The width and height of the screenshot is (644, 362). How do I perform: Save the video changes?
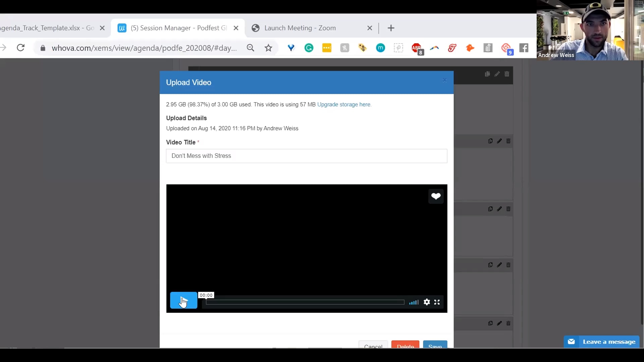(435, 345)
